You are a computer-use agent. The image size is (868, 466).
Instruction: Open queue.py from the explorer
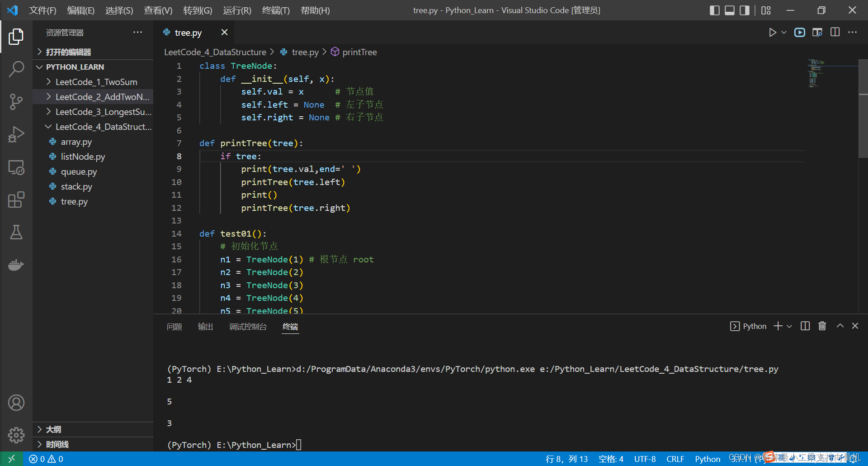coord(93,171)
